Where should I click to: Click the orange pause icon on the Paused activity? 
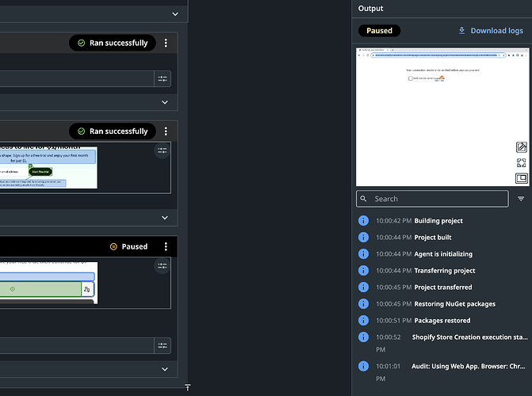pyautogui.click(x=113, y=246)
